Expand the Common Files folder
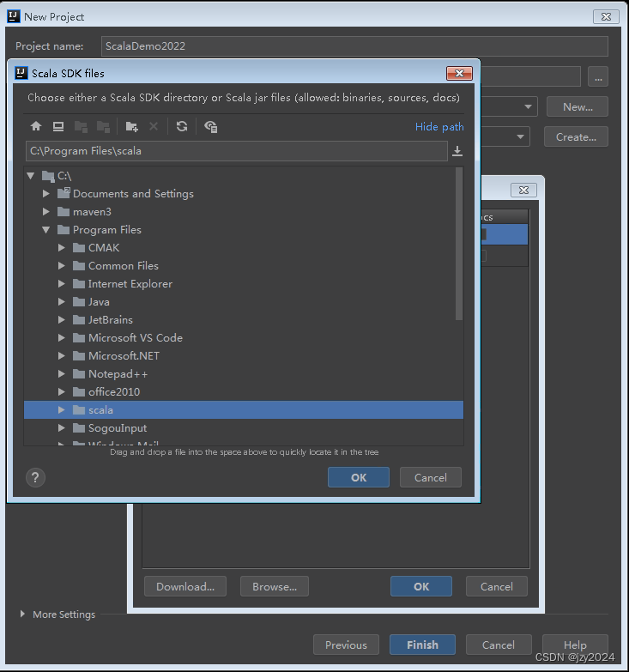Screen dimensions: 629x672 [x=61, y=266]
